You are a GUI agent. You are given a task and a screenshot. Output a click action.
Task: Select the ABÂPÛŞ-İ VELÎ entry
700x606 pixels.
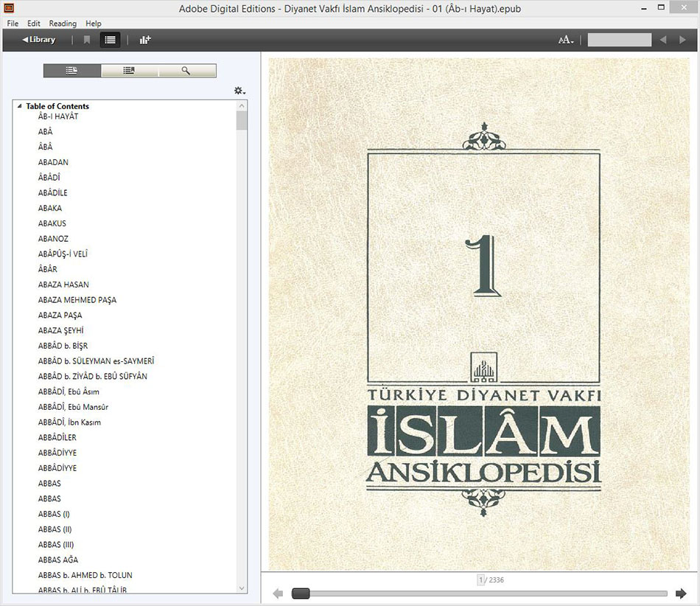(x=63, y=254)
